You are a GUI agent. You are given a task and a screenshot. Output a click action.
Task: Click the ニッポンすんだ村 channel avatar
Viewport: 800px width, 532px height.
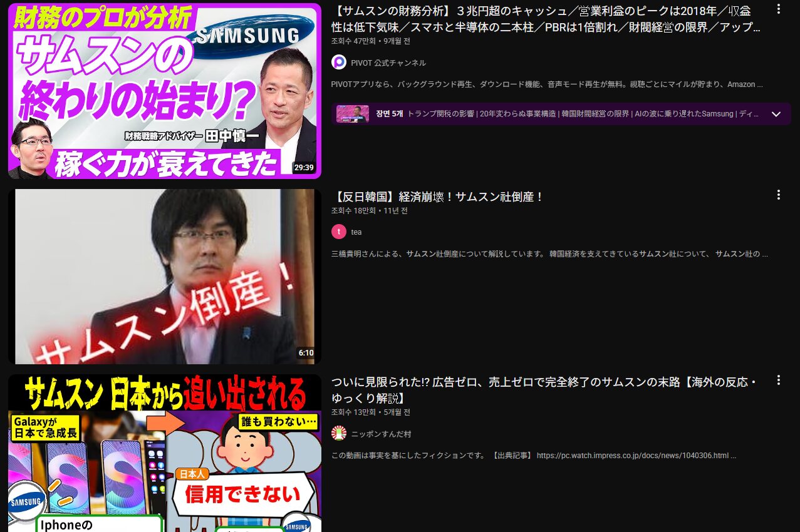click(339, 434)
